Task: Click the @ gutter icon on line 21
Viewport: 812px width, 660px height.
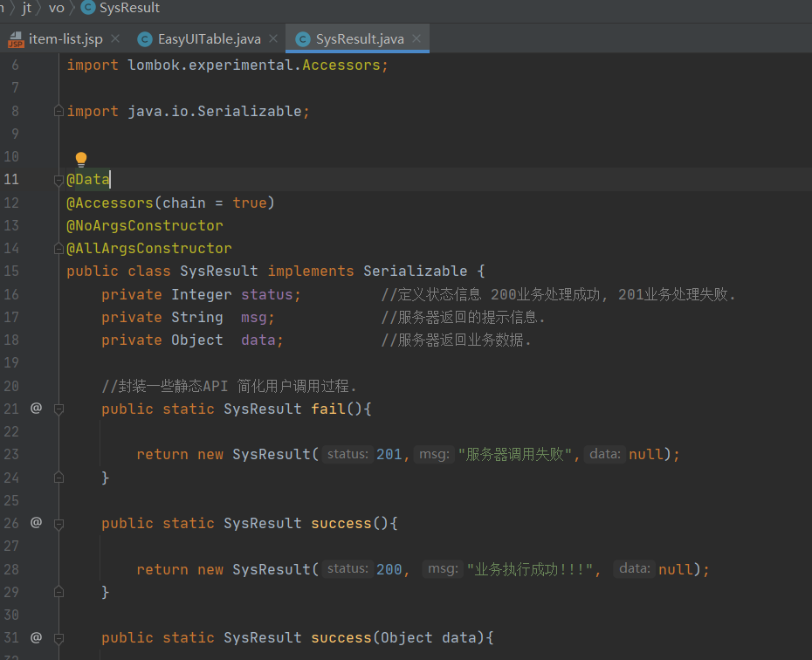Action: 36,408
